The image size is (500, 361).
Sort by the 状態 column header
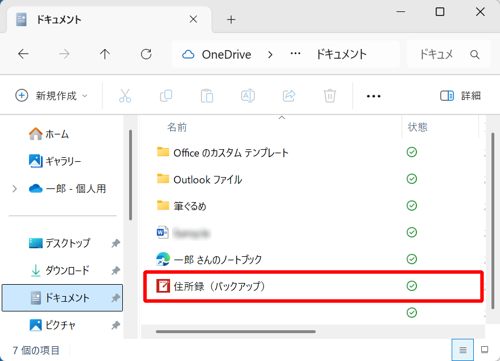pyautogui.click(x=418, y=127)
